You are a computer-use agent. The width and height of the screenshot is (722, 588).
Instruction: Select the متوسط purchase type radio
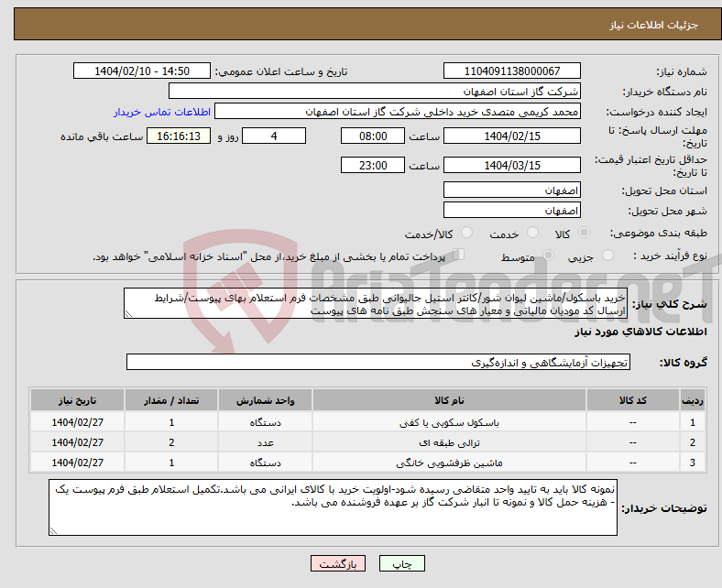tap(549, 256)
